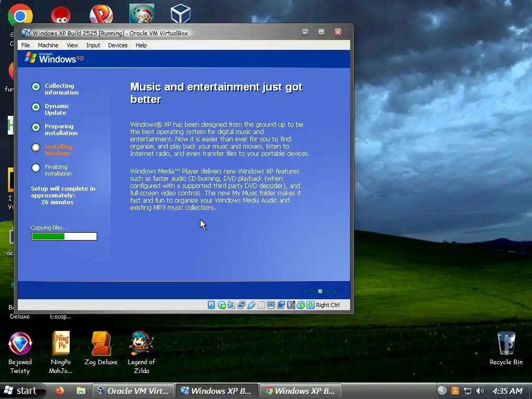Click the Installing Windows step bullet
532x399 pixels.
(x=36, y=148)
